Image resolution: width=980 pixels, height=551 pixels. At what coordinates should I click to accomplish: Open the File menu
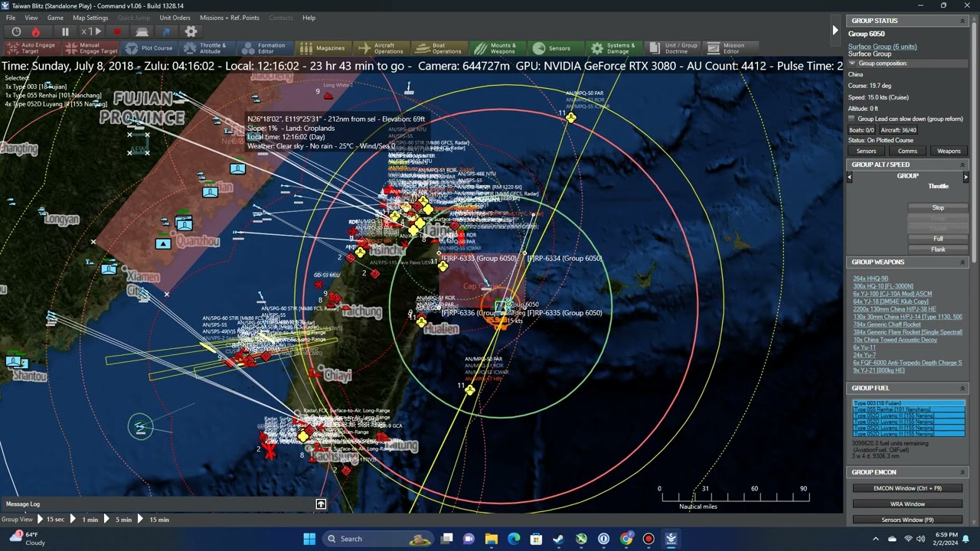click(11, 18)
